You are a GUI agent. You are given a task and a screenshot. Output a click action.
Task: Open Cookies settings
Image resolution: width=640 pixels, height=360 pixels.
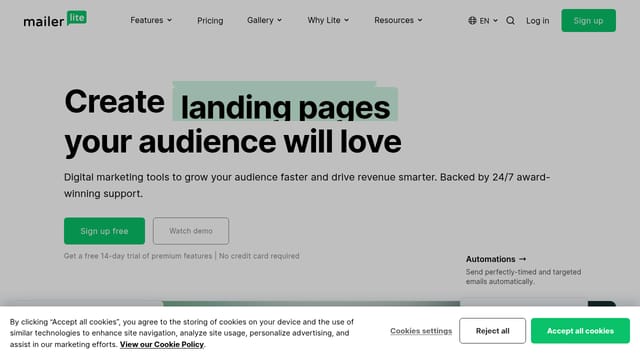[x=421, y=331]
